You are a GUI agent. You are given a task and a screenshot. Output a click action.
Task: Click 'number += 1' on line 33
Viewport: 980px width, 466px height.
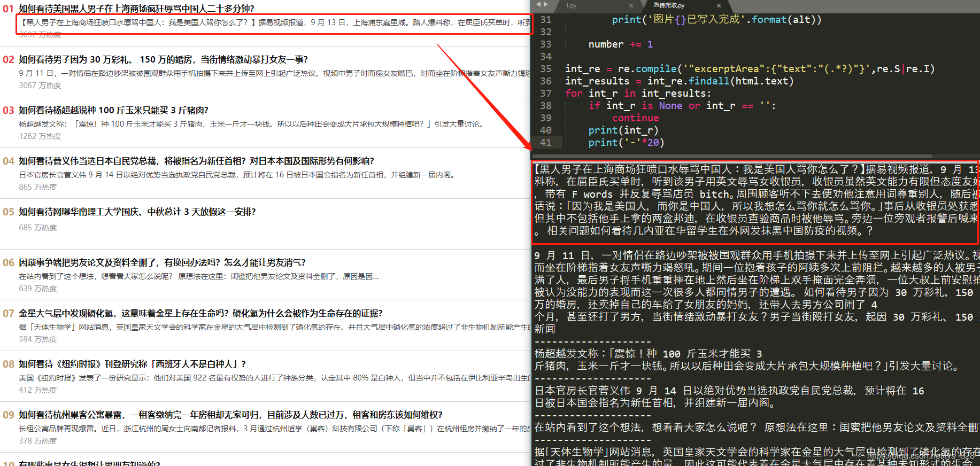[620, 44]
